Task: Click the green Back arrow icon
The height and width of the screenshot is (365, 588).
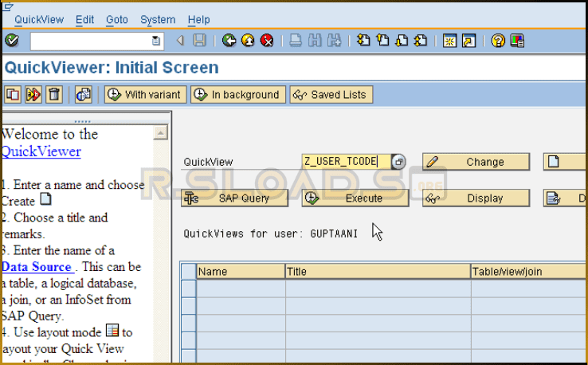Action: click(x=229, y=41)
